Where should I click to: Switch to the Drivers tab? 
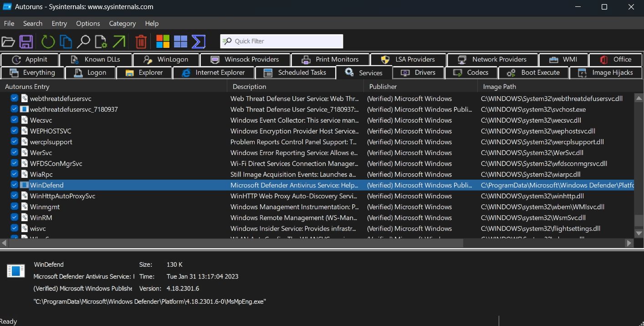click(419, 72)
